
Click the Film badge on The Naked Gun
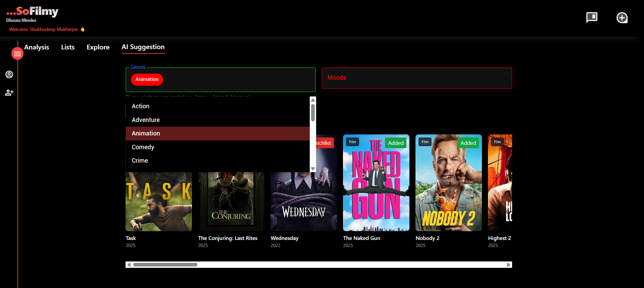click(352, 142)
